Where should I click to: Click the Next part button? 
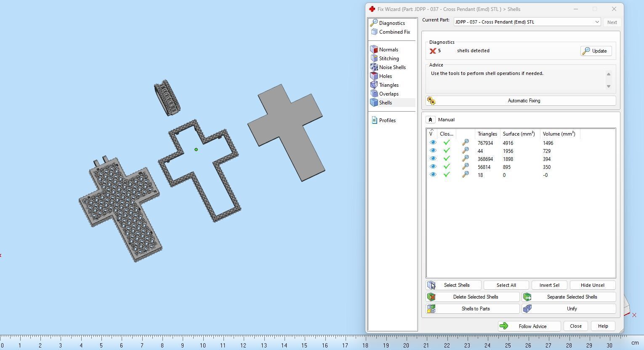click(612, 22)
